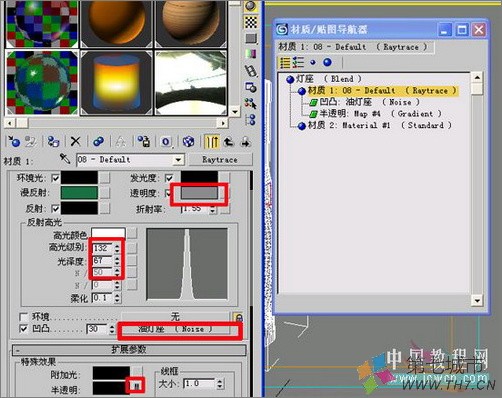Select 半透明: Map #4 (Gradient) row

tap(376, 114)
